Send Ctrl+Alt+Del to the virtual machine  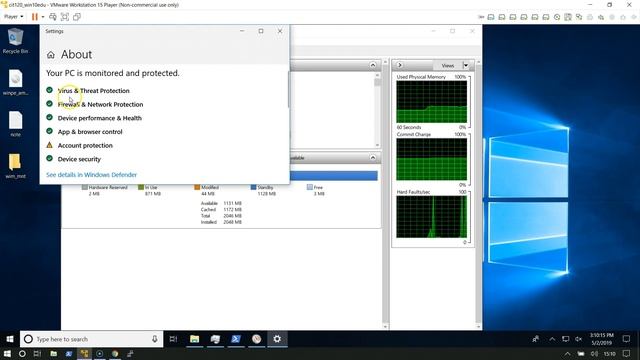tap(53, 17)
